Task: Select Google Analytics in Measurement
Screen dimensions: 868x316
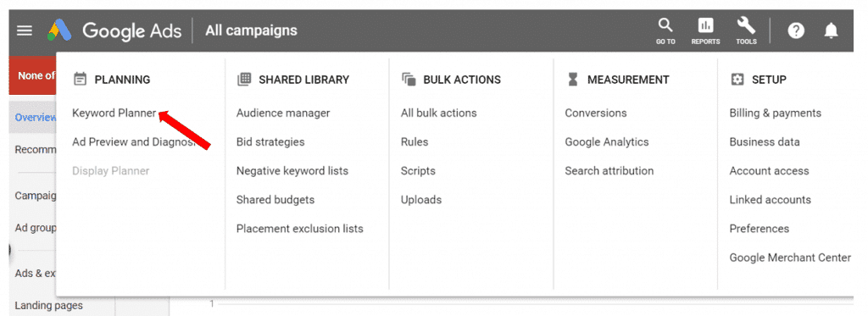Action: click(x=607, y=141)
